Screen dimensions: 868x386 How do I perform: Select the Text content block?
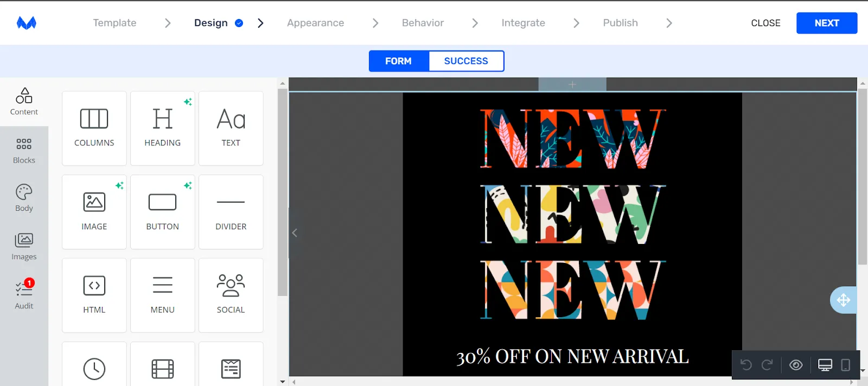coord(231,128)
